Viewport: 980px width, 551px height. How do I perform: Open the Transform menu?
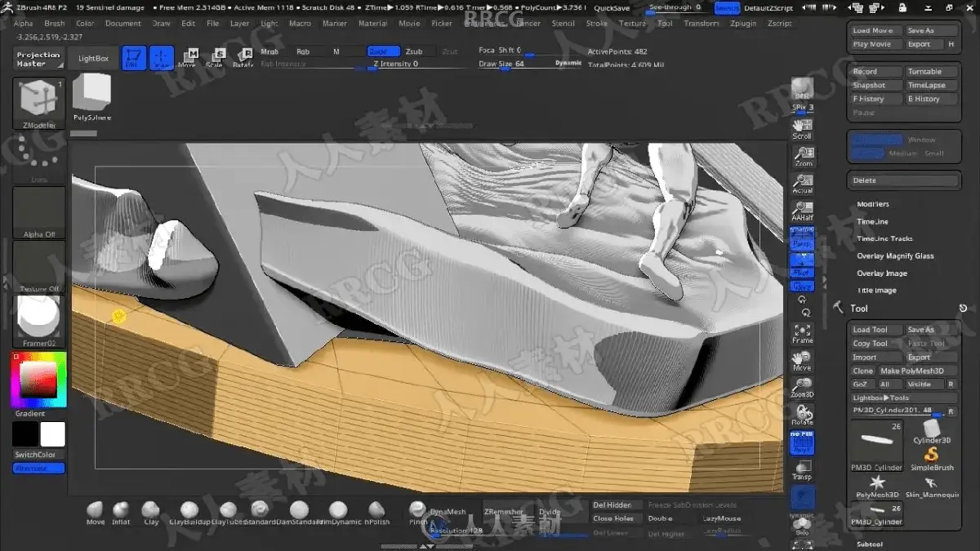(702, 24)
